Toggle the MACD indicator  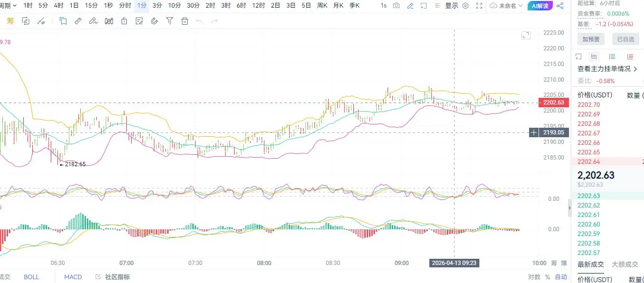click(73, 277)
